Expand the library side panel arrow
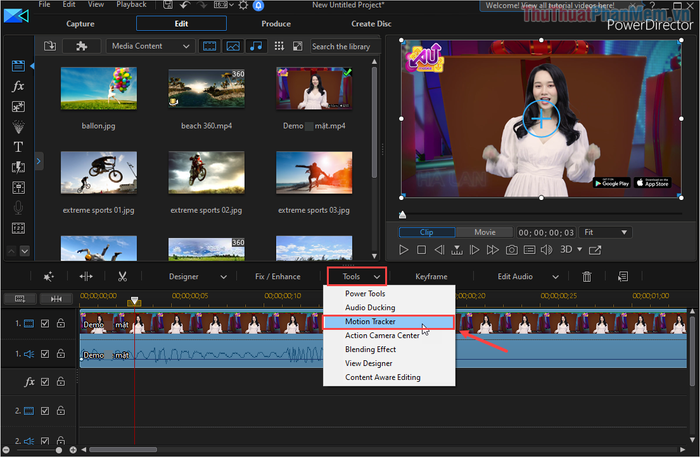 (x=38, y=161)
